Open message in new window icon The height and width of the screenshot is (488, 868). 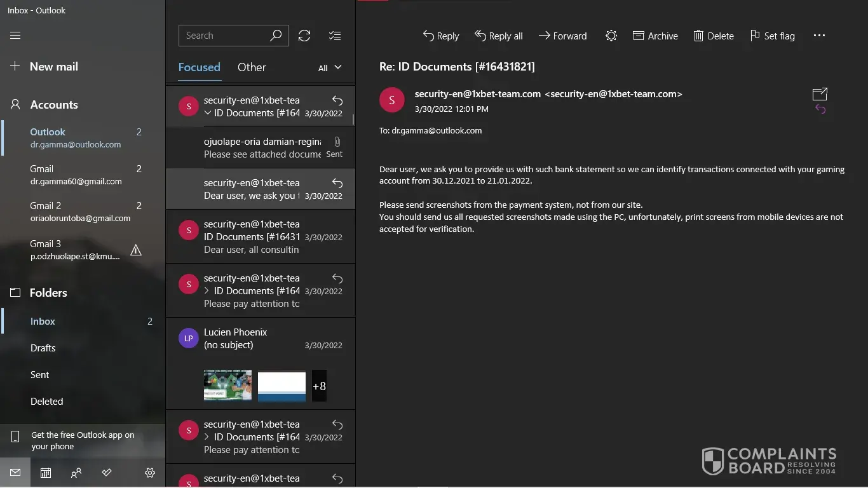pos(820,94)
